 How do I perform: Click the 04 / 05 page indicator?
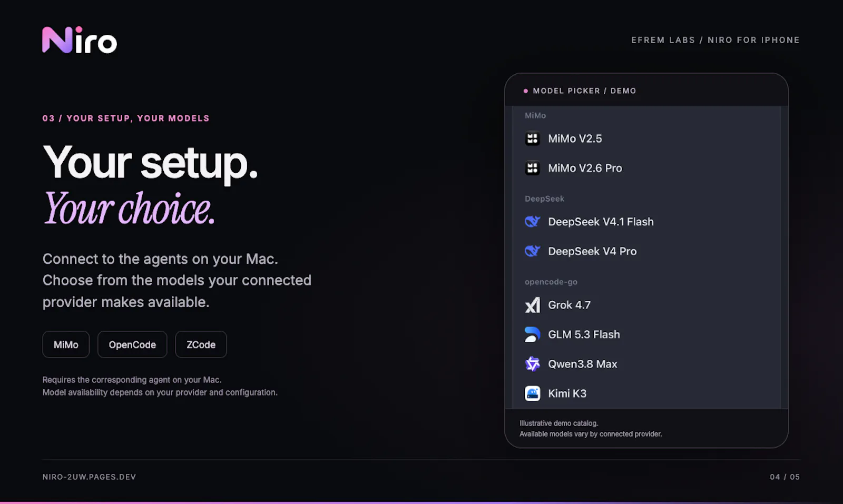785,477
